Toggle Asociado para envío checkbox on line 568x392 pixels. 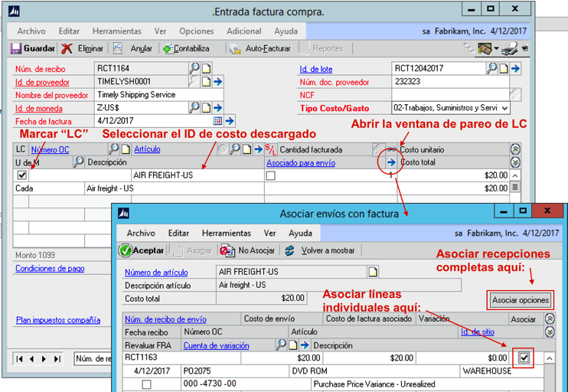(x=270, y=176)
